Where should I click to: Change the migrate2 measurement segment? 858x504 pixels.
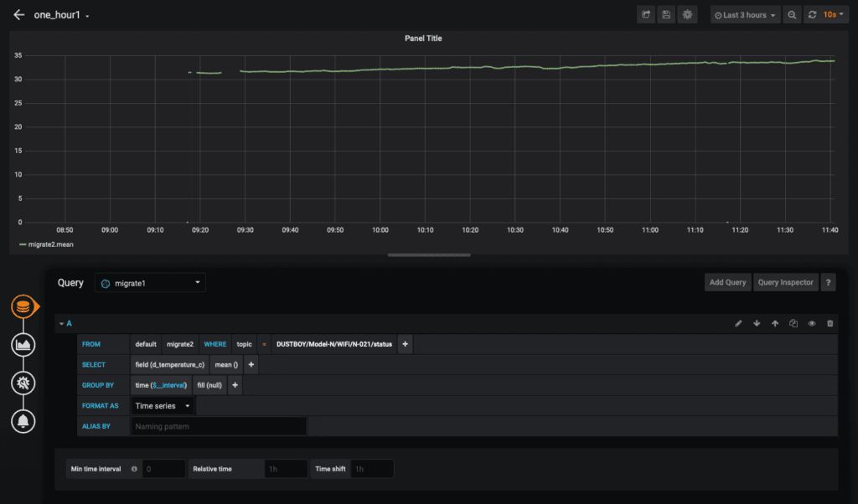pyautogui.click(x=180, y=344)
